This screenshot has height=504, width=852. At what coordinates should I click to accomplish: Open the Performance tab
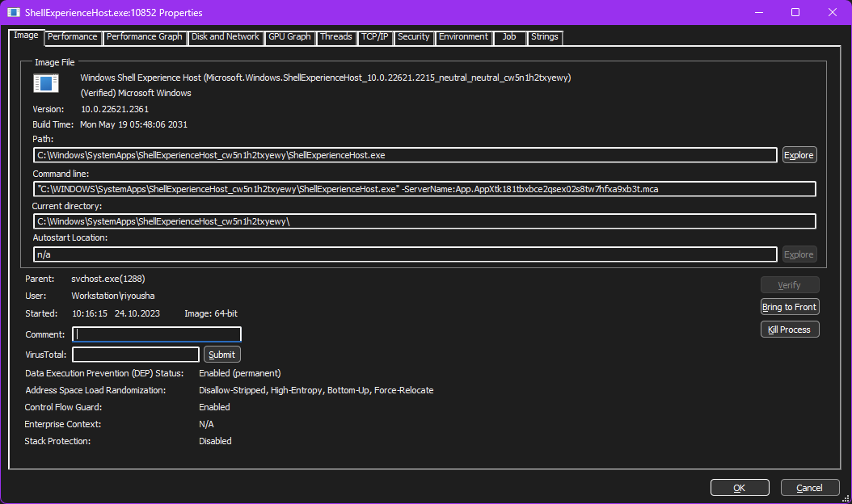click(72, 37)
